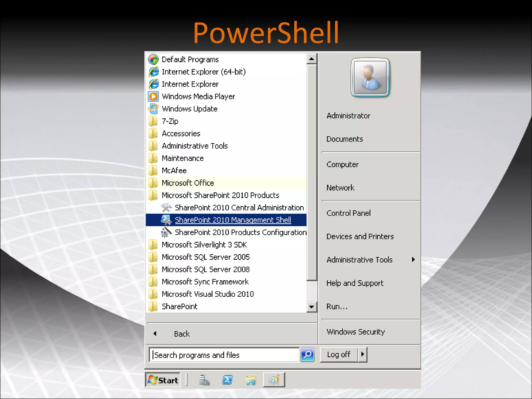Click the programs list scrollbar thumb
Screen dimensions: 532x399
pyautogui.click(x=312, y=172)
